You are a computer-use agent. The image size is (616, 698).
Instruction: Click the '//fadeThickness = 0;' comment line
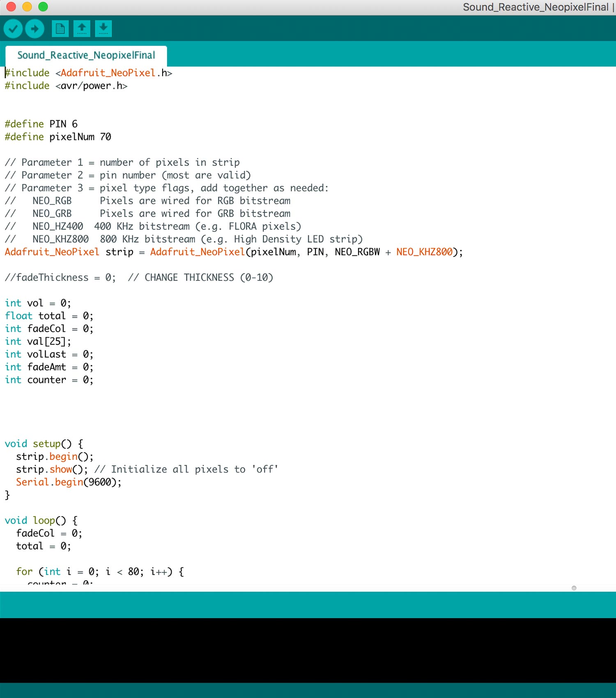click(139, 278)
